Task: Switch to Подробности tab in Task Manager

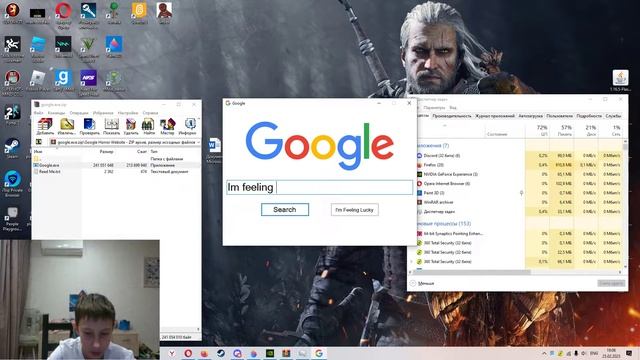Action: pyautogui.click(x=589, y=116)
